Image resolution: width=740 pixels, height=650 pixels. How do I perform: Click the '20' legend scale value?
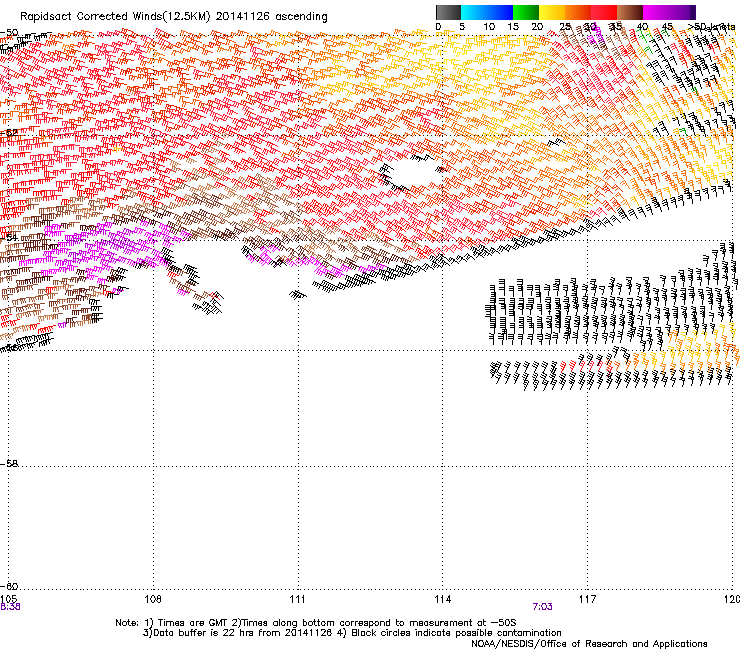click(x=537, y=27)
